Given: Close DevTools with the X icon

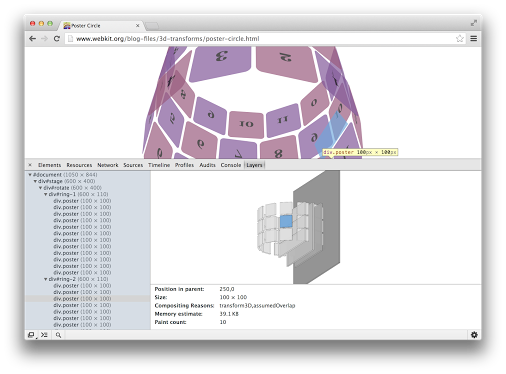Looking at the screenshot, I should click(30, 165).
